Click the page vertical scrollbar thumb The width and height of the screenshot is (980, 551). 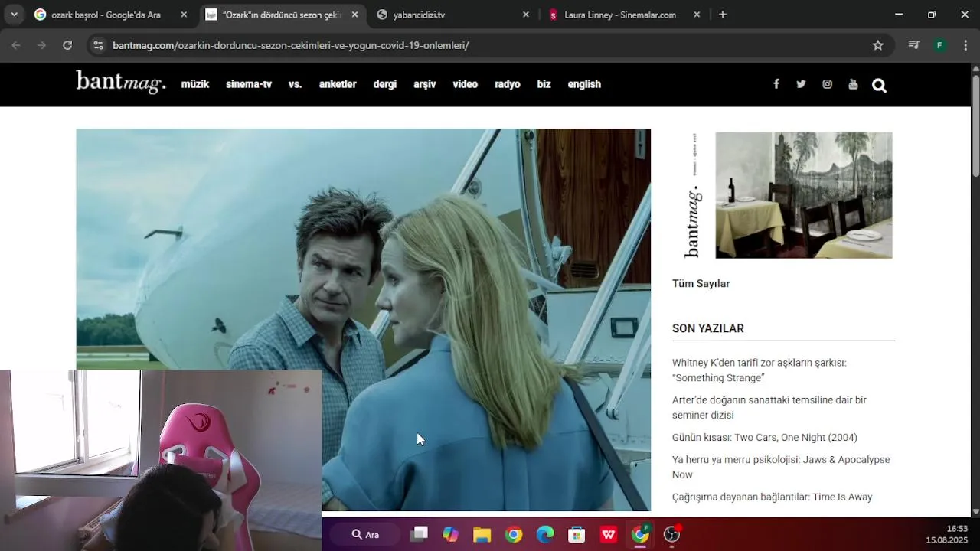[x=975, y=126]
